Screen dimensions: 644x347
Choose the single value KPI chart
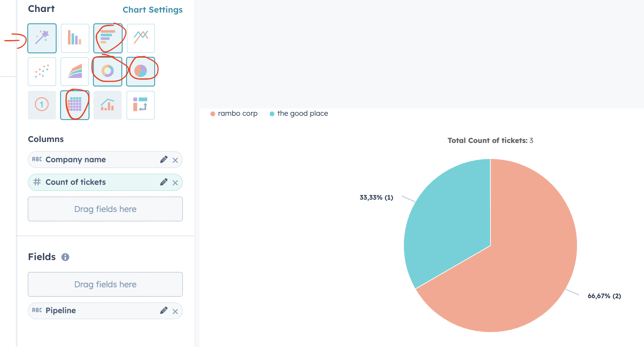click(x=42, y=105)
